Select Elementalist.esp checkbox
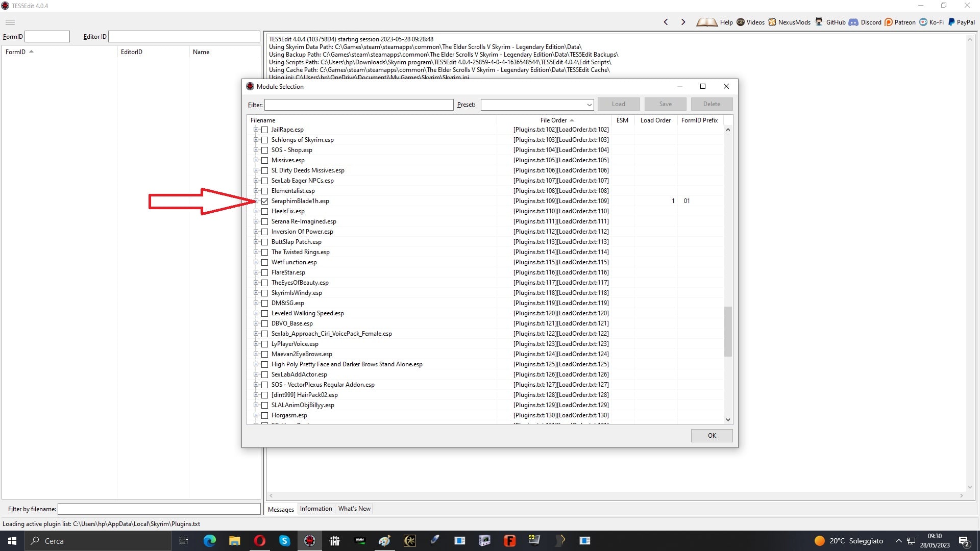This screenshot has width=980, height=551. [264, 191]
